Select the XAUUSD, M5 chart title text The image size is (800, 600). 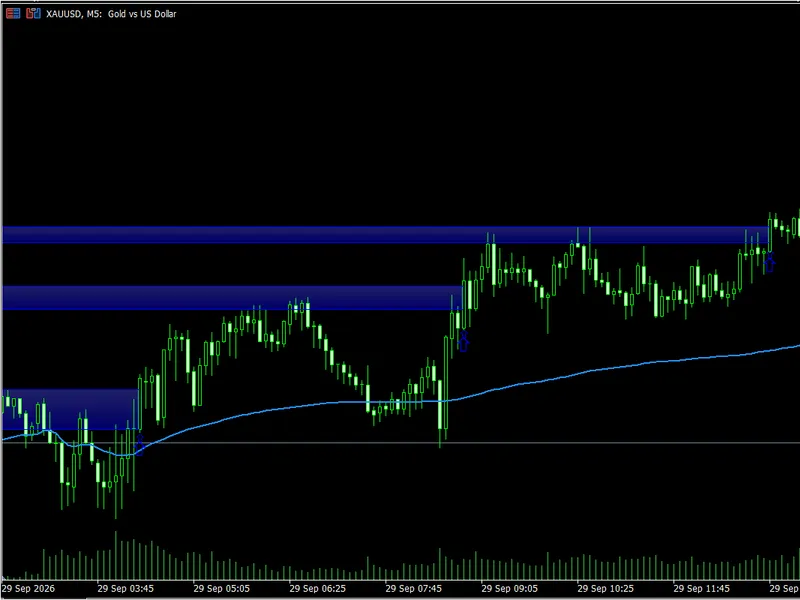(111, 14)
